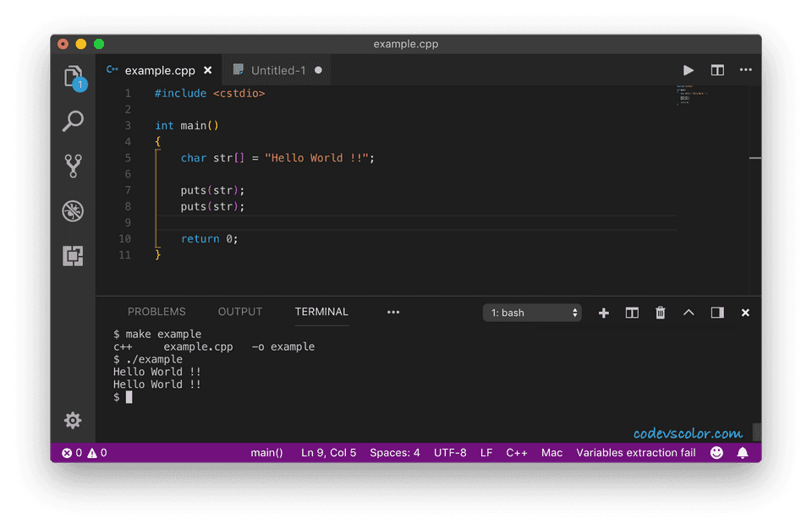Select the Search icon in activity bar
The image size is (812, 529).
tap(72, 121)
